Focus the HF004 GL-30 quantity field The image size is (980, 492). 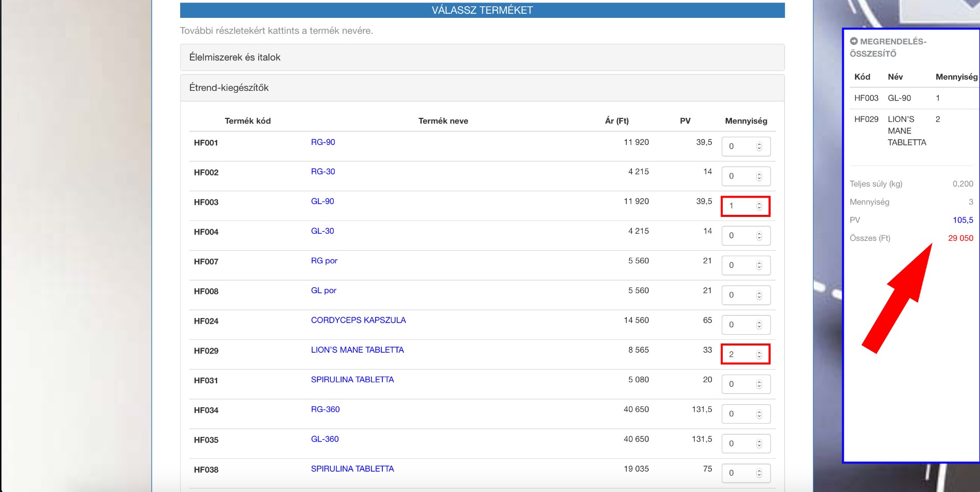click(738, 236)
